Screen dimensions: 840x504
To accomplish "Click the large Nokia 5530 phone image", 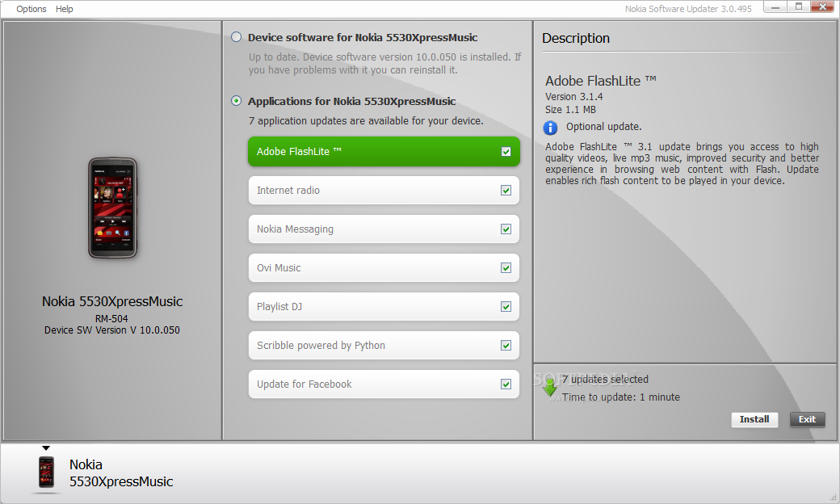I will (x=112, y=208).
